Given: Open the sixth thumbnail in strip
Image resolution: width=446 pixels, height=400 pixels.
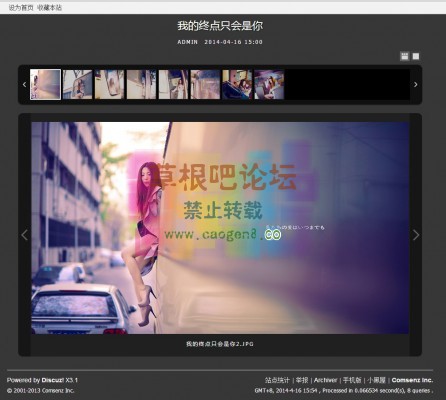Looking at the screenshot, I should [205, 84].
